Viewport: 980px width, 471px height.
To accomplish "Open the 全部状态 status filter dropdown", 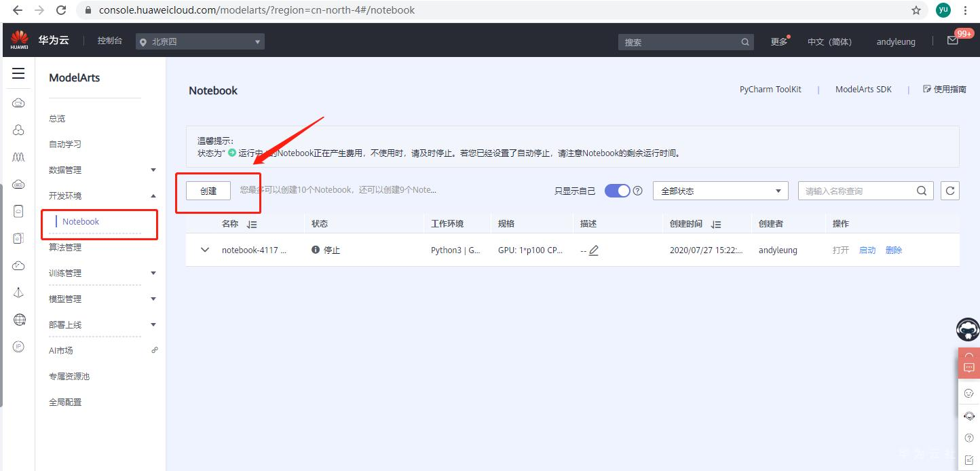I will [x=721, y=191].
